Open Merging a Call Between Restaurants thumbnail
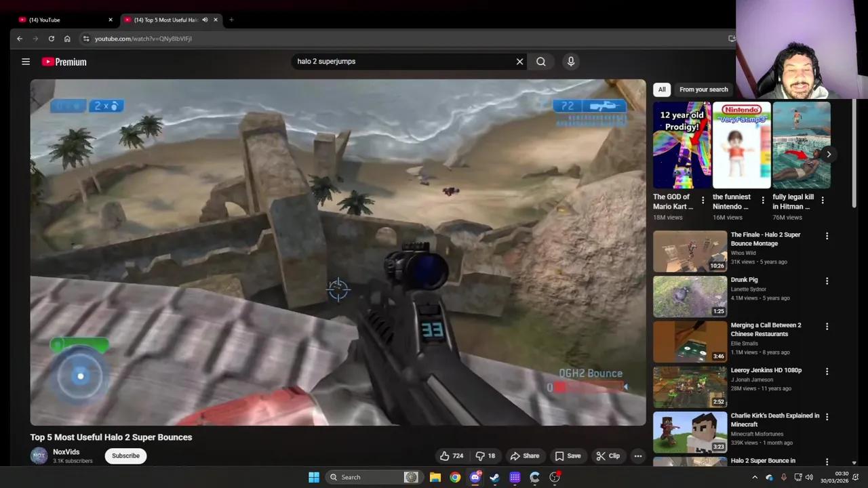Image resolution: width=868 pixels, height=488 pixels. point(690,342)
